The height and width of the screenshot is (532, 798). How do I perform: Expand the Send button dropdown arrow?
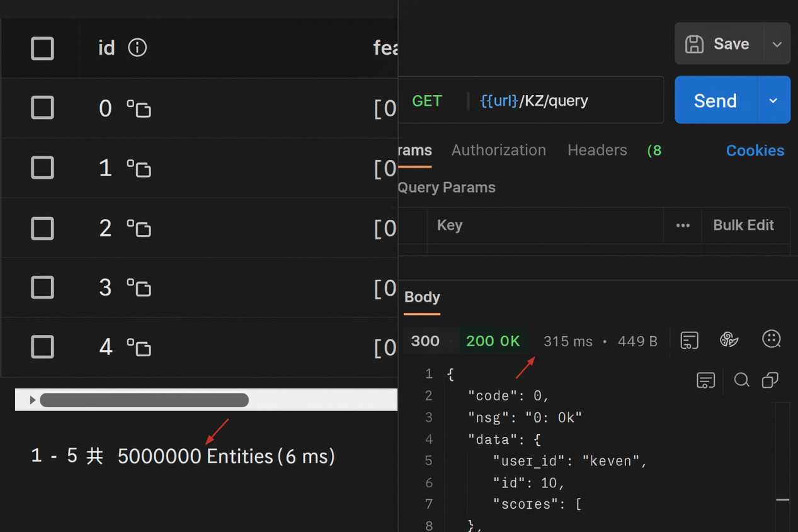773,101
